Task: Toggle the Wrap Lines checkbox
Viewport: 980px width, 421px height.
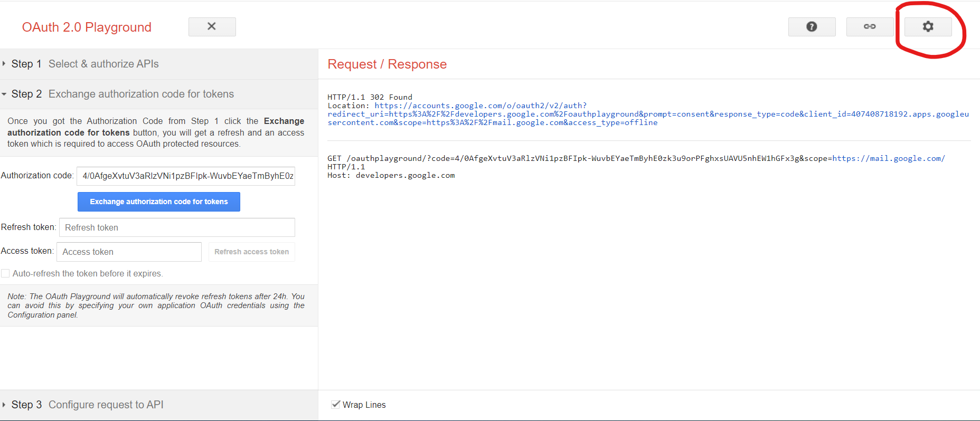Action: pyautogui.click(x=335, y=404)
